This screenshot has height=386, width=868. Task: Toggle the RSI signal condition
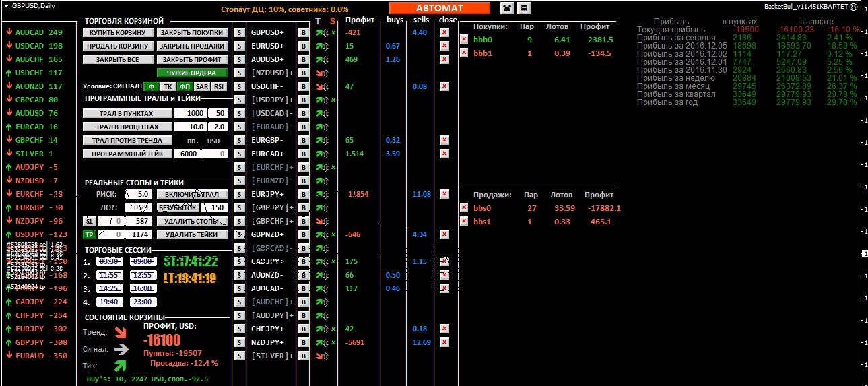(219, 86)
